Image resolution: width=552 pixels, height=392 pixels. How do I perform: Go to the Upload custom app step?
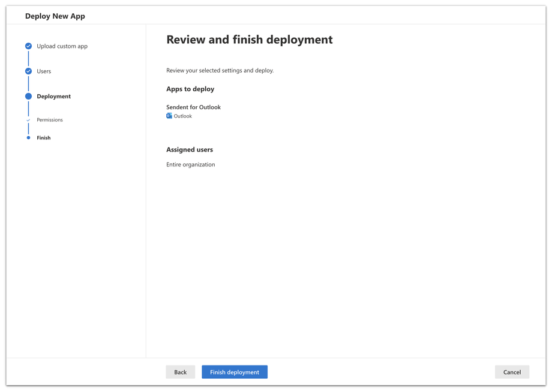(62, 46)
